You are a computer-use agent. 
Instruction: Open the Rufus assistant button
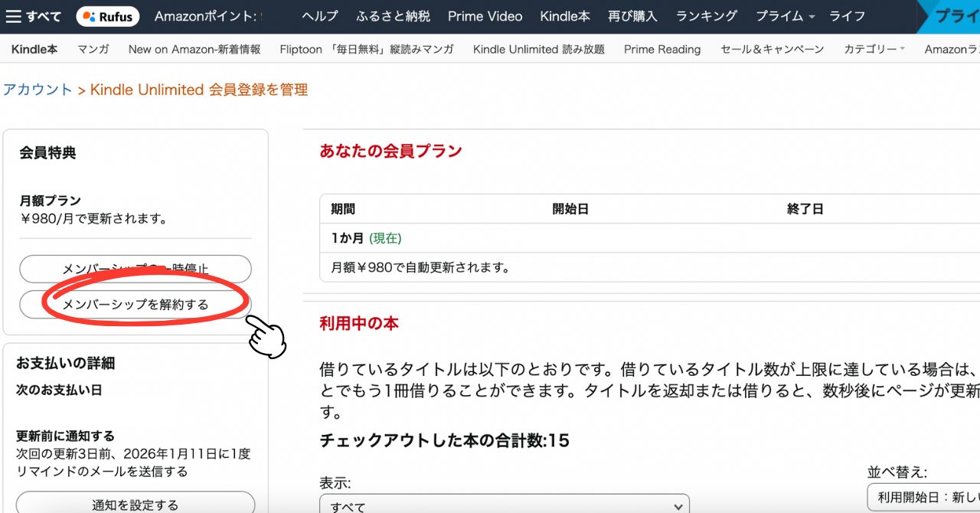(109, 16)
